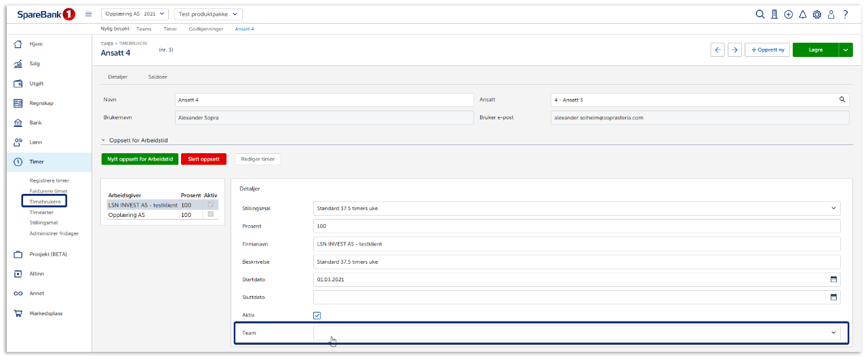Go to next employee with right arrow

734,49
